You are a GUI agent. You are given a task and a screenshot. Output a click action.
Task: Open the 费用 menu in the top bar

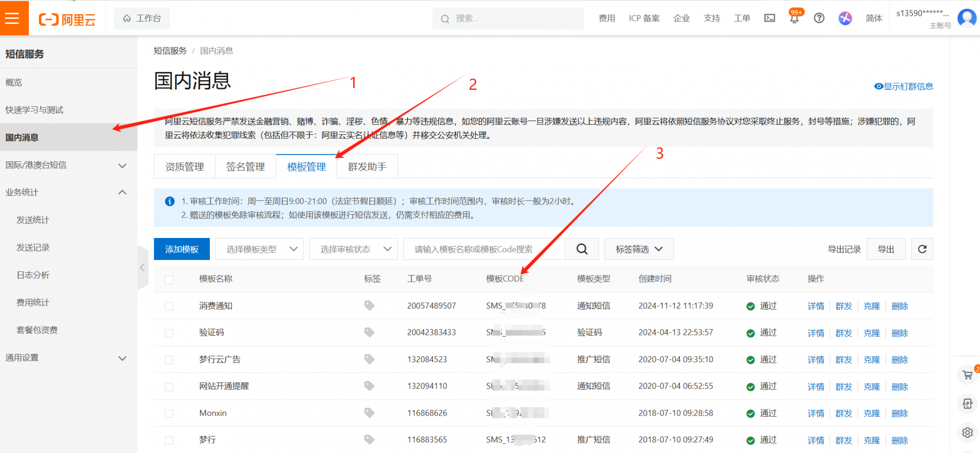[x=607, y=18]
